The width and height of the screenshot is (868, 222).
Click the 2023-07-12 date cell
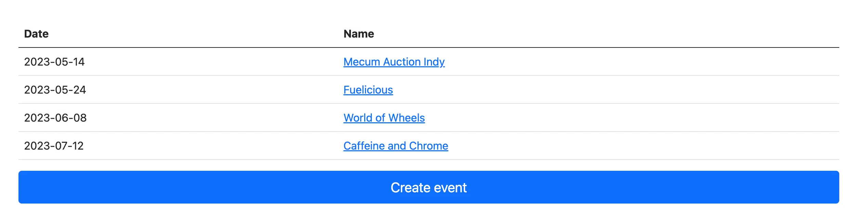click(55, 146)
